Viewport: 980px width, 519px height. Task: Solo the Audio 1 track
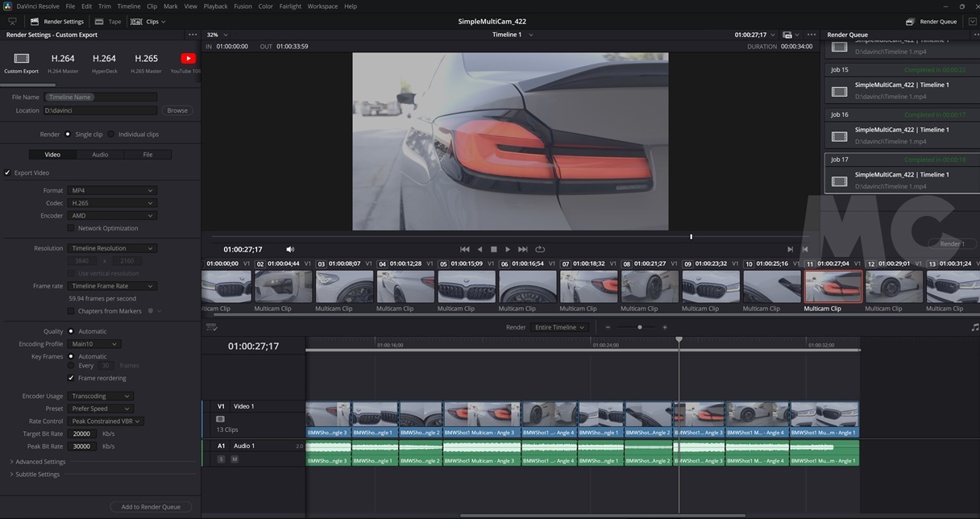[x=221, y=459]
